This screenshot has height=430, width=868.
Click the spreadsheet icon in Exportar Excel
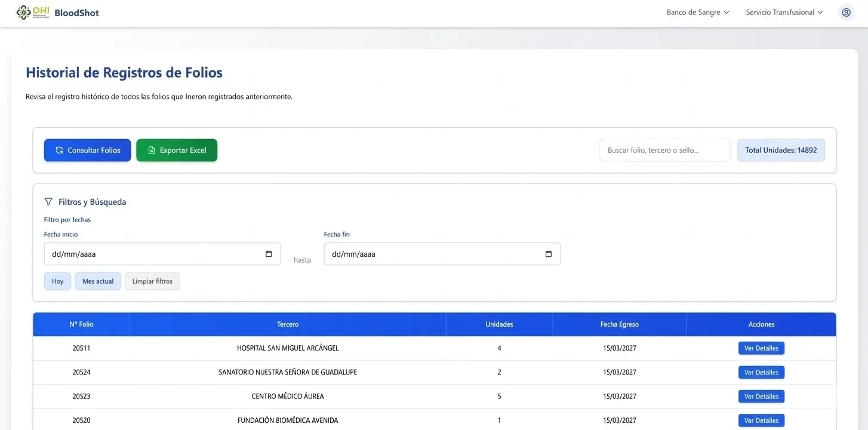click(152, 150)
